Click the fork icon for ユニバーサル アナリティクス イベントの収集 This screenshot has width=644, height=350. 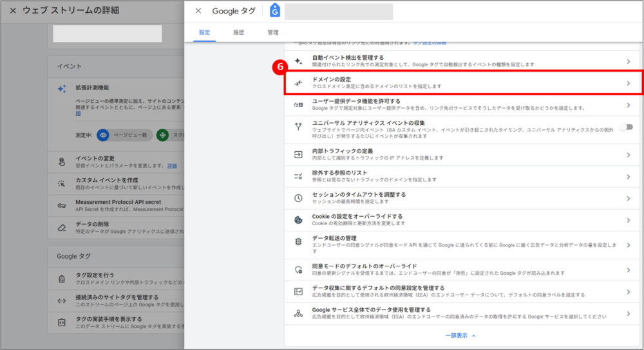[x=298, y=127]
